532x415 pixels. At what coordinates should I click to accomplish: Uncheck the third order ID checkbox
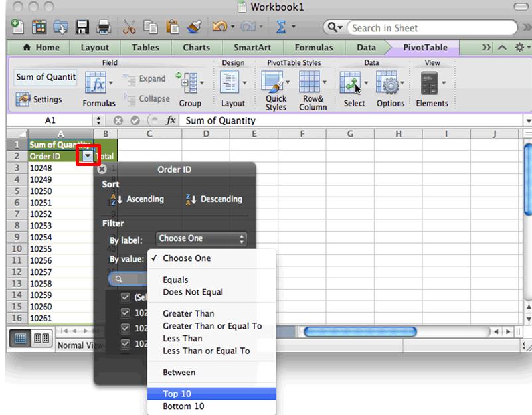[x=126, y=343]
